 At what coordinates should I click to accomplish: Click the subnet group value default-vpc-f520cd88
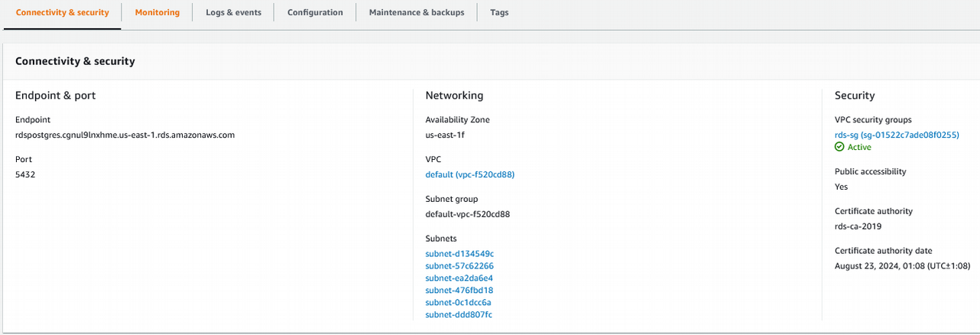click(x=468, y=214)
